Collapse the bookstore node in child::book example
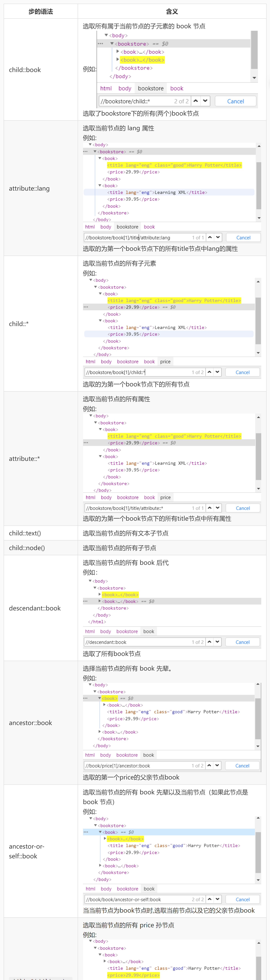This screenshot has width=270, height=980. [112, 44]
